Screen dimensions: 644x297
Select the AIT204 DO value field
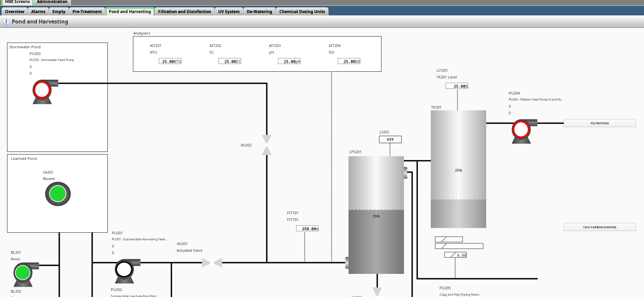tap(349, 61)
